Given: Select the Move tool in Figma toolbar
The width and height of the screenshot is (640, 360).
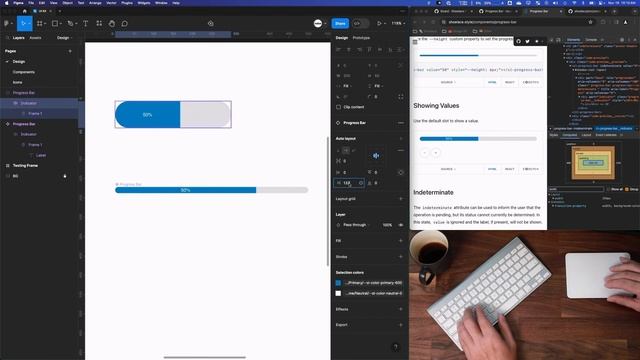Looking at the screenshot, I should 23,24.
